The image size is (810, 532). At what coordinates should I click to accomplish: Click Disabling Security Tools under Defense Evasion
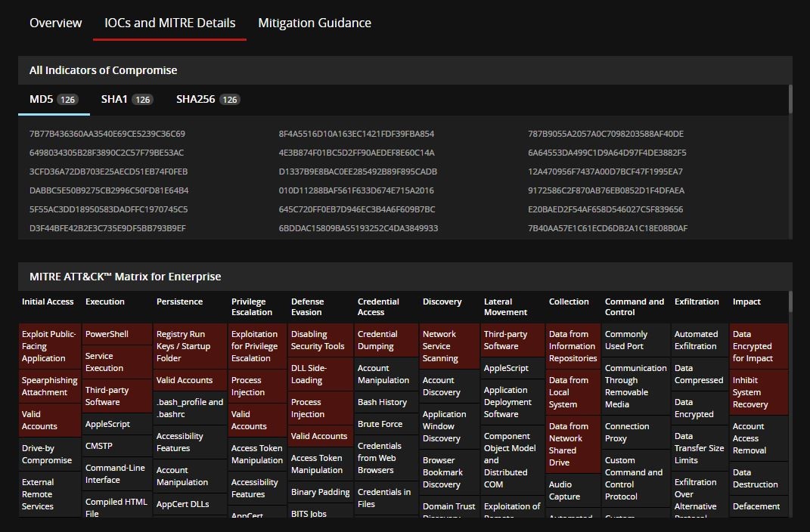pos(318,340)
